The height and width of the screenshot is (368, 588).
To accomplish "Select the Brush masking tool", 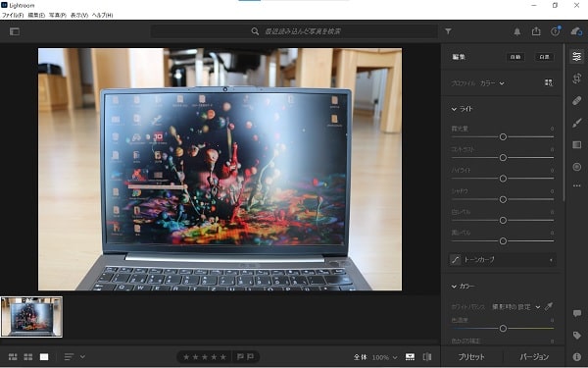I will pos(577,123).
